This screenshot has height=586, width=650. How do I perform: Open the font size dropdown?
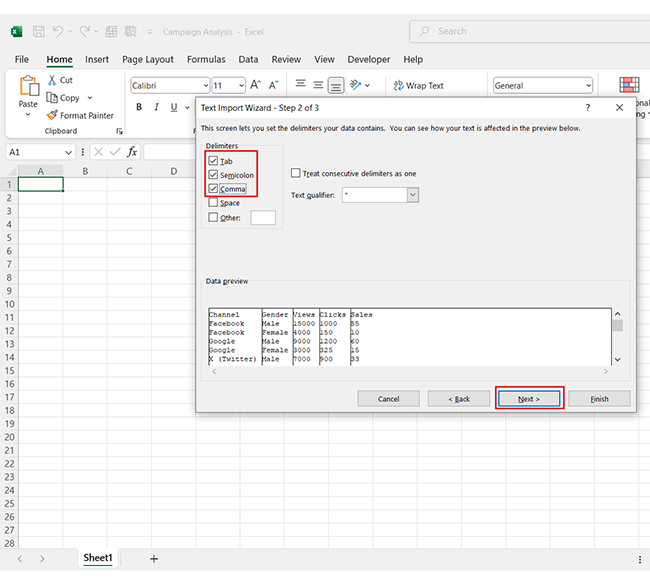241,86
